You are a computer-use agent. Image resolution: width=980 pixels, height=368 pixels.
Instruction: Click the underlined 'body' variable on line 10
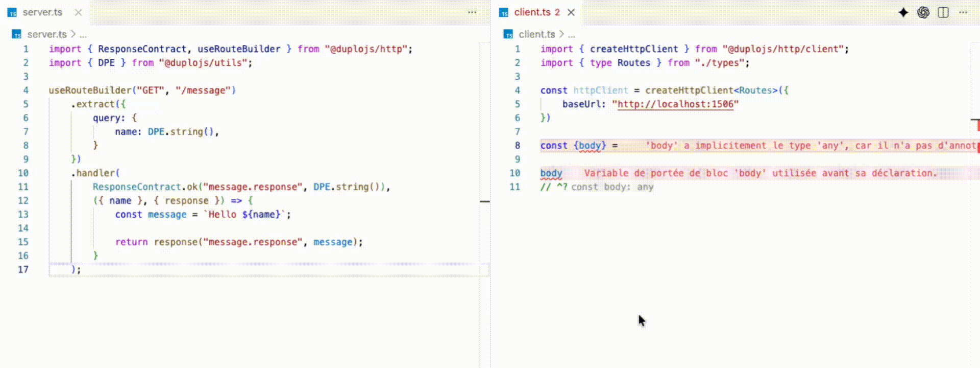(551, 173)
